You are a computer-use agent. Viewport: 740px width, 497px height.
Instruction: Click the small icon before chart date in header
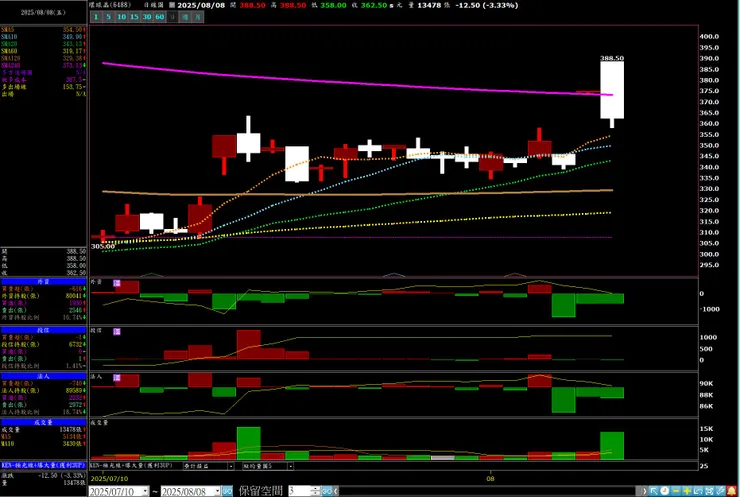(x=172, y=5)
